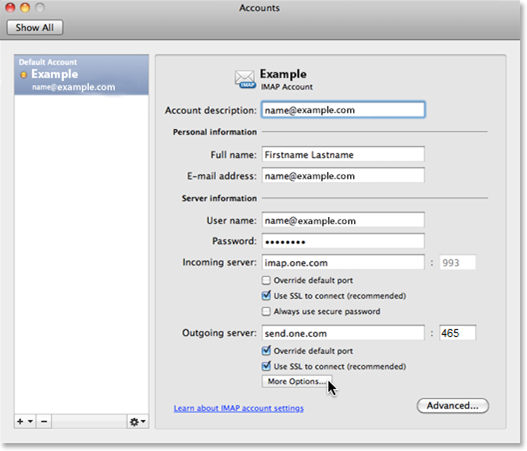Click the plus add account button
The width and height of the screenshot is (527, 451).
click(20, 421)
